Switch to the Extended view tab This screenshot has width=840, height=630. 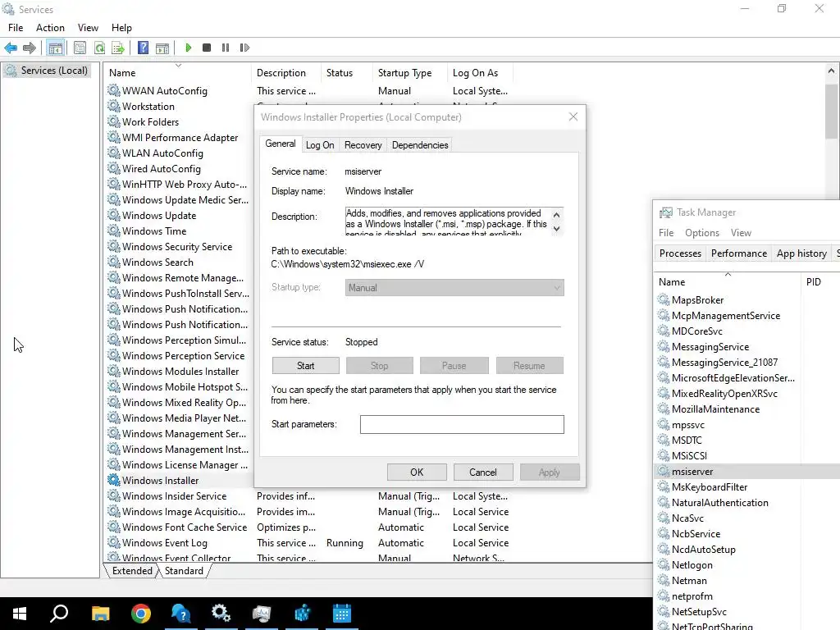pos(132,571)
